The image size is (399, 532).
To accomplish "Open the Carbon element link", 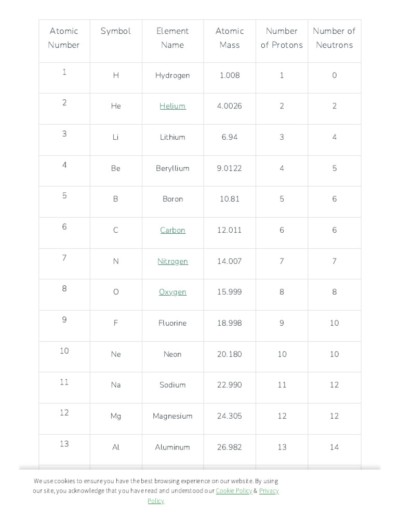I will [x=172, y=230].
